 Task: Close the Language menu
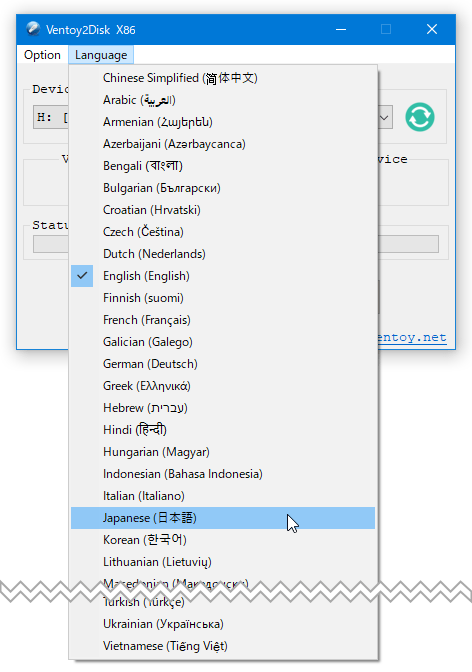click(x=101, y=55)
